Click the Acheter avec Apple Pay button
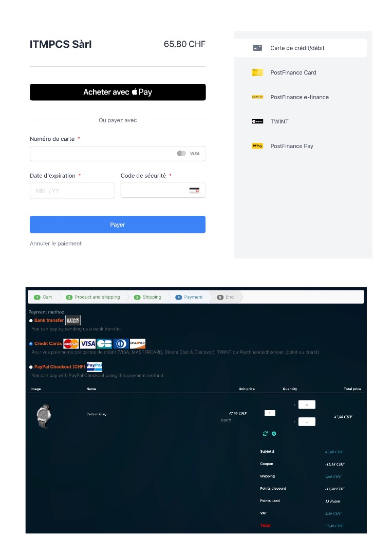 tap(118, 92)
